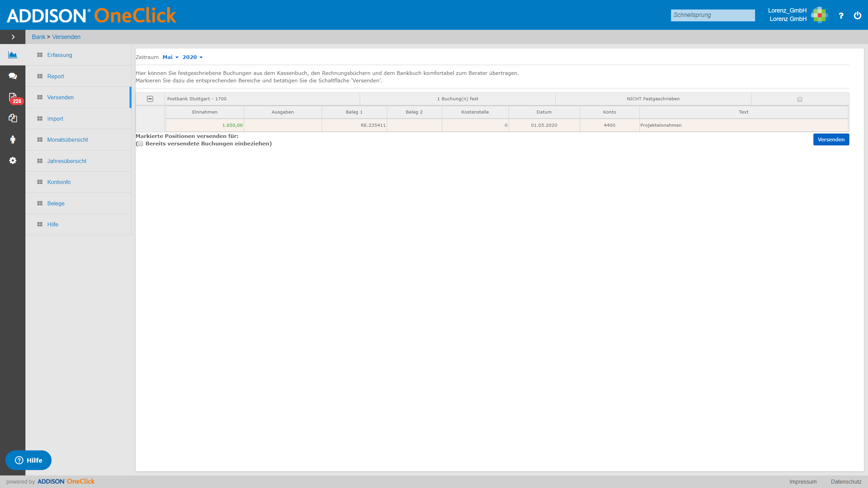This screenshot has width=868, height=488.
Task: Open the Datenschutz footer link
Action: (846, 482)
